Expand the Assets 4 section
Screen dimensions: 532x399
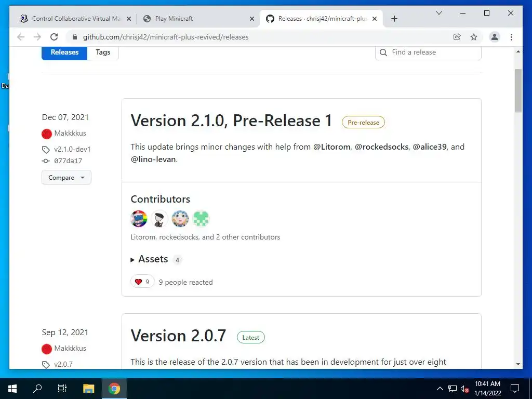[x=156, y=260]
